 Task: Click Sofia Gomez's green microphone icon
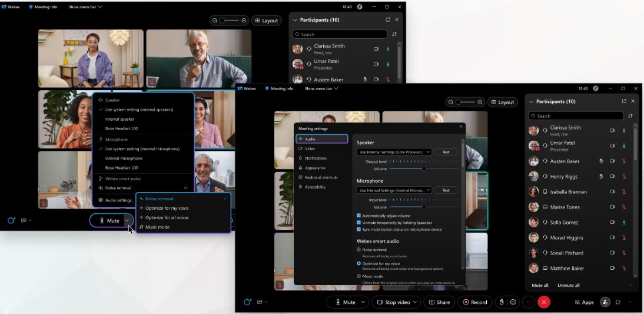[x=625, y=222]
